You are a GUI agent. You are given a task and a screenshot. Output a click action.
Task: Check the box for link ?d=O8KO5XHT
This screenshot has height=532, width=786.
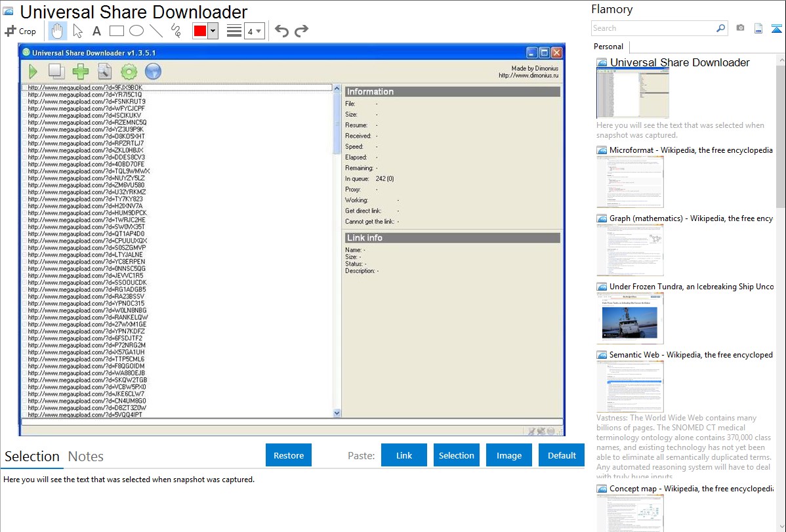point(24,136)
